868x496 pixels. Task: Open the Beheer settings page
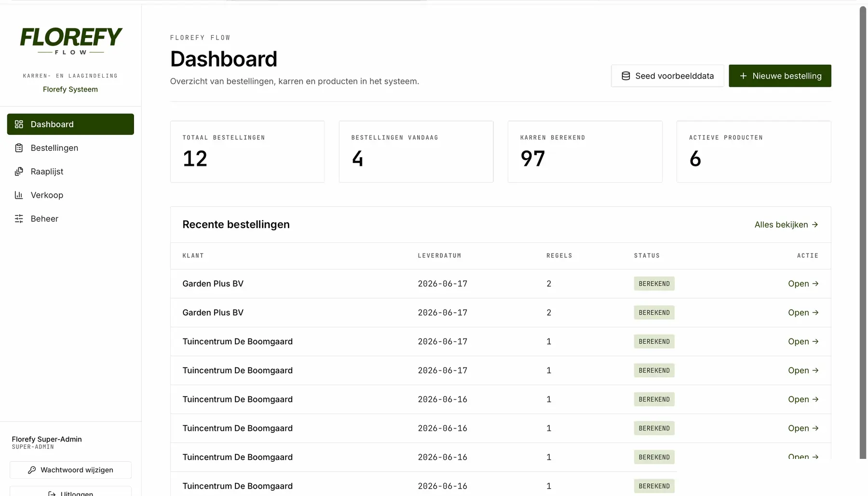[70, 219]
